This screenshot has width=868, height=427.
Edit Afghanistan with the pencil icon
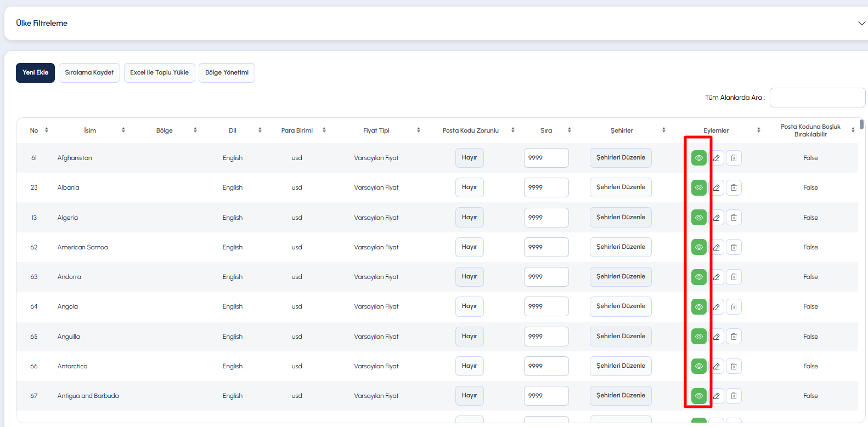[717, 158]
